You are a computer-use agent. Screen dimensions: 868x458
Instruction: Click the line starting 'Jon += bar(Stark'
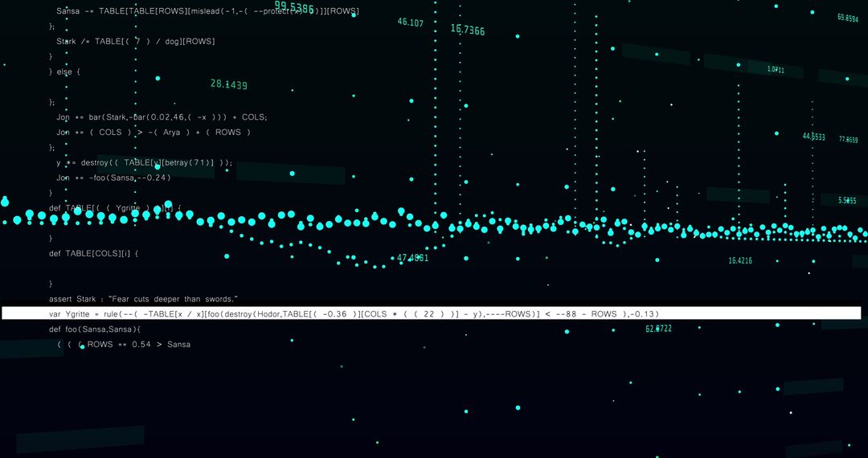(x=162, y=117)
